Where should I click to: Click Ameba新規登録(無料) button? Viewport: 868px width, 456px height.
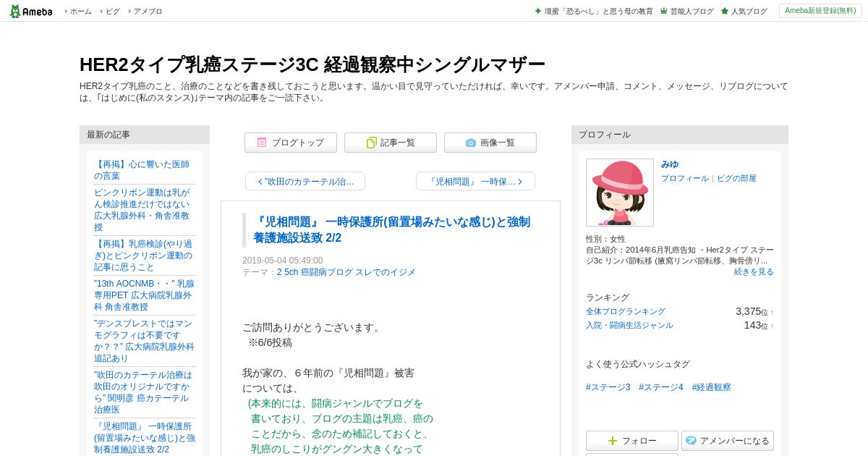click(820, 11)
